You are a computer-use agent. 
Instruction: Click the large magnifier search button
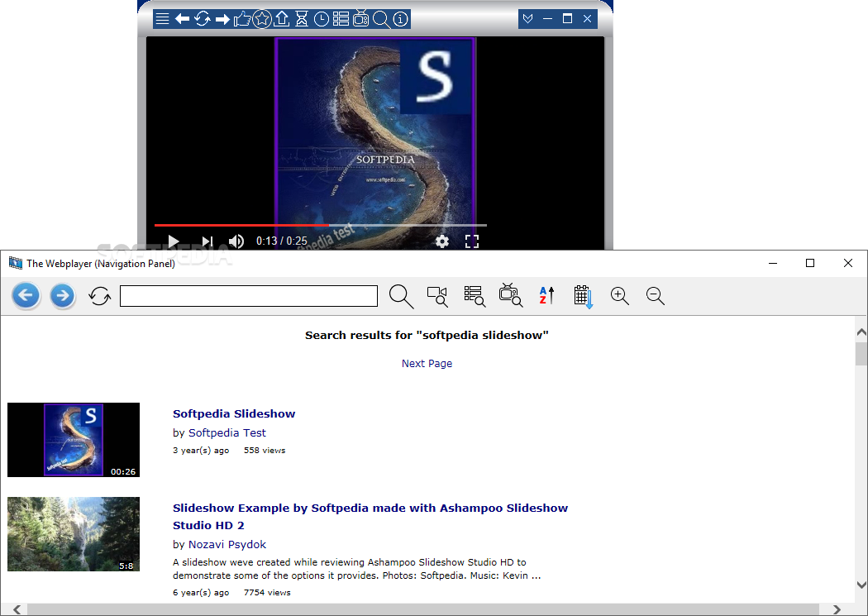click(x=401, y=297)
